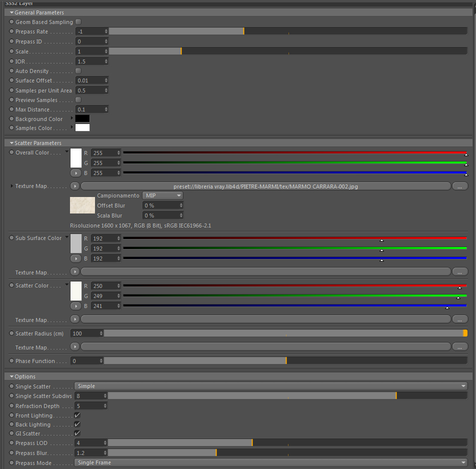Click animation dot beside Prepass LOD

[x=11, y=443]
